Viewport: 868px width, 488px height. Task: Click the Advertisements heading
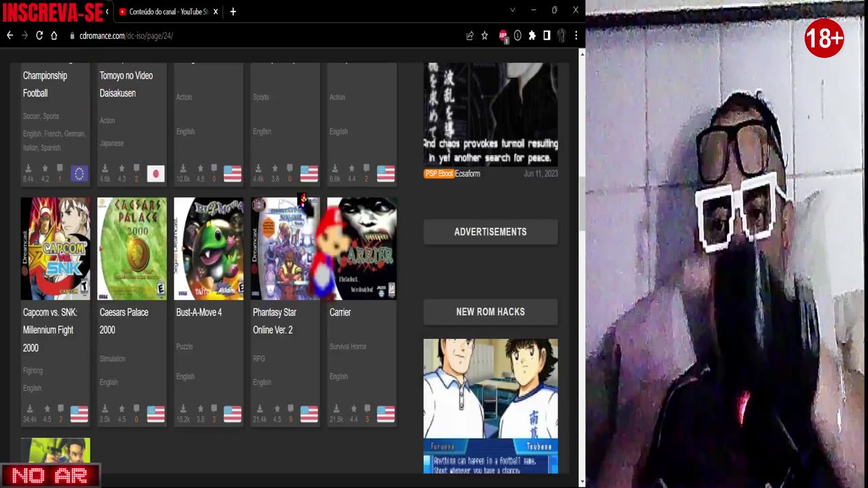[490, 232]
